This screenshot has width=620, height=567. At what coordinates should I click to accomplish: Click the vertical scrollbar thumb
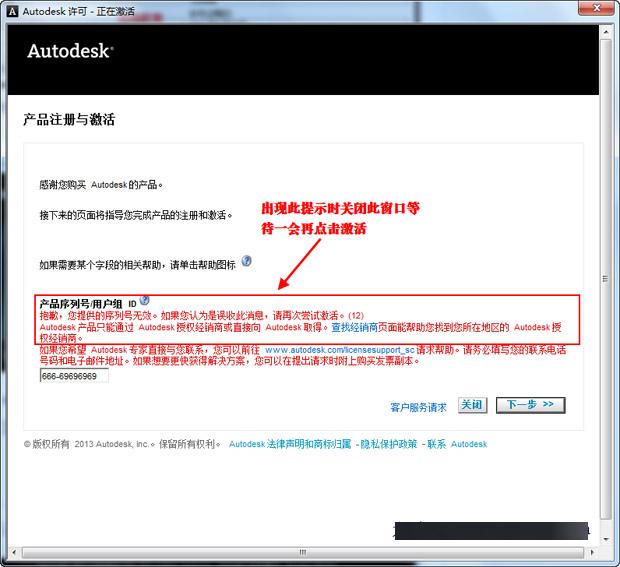[605, 279]
